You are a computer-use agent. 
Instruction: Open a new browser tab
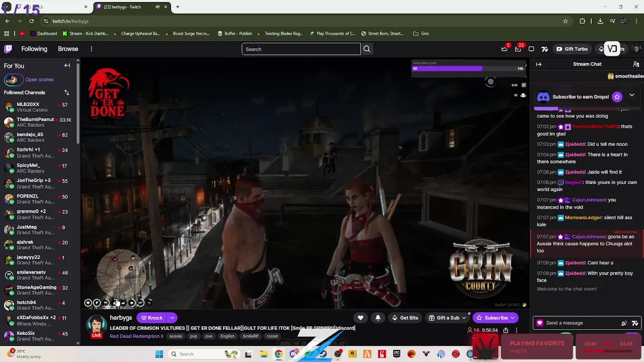tap(178, 7)
